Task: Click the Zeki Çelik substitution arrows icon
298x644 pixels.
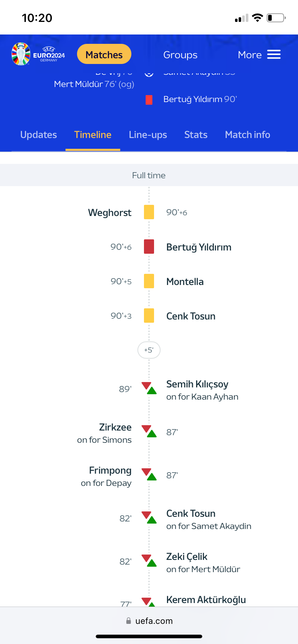Action: click(149, 561)
